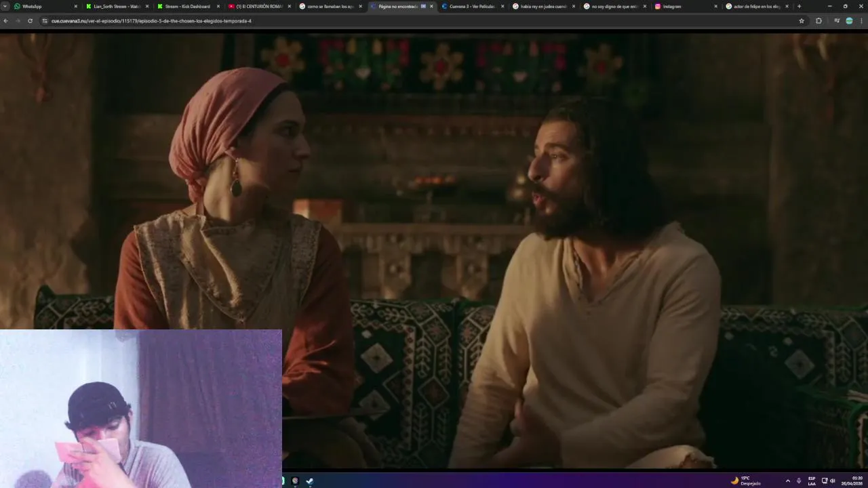The image size is (868, 488).
Task: Bookmark this page with the star icon
Action: [x=802, y=21]
